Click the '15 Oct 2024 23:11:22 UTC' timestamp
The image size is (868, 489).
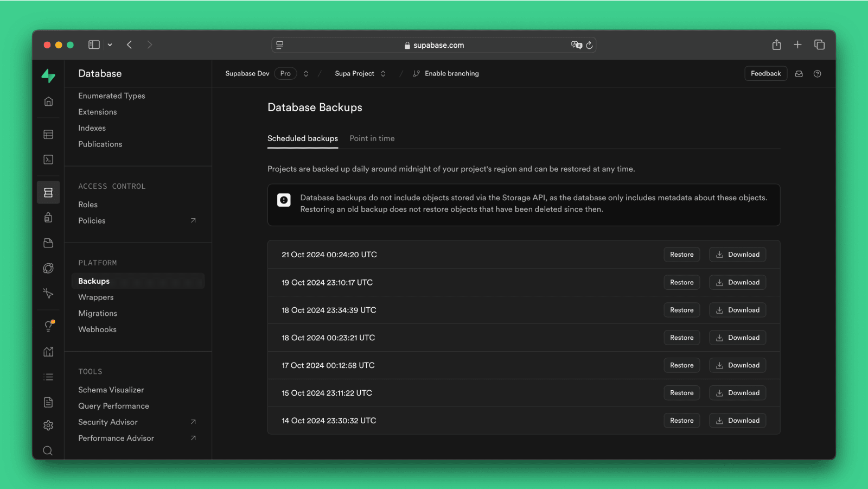coord(327,393)
